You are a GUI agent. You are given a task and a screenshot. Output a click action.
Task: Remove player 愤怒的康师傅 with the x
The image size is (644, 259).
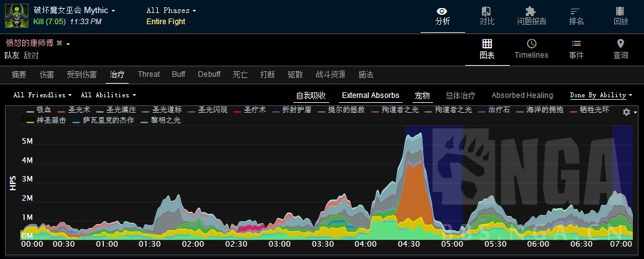point(59,43)
